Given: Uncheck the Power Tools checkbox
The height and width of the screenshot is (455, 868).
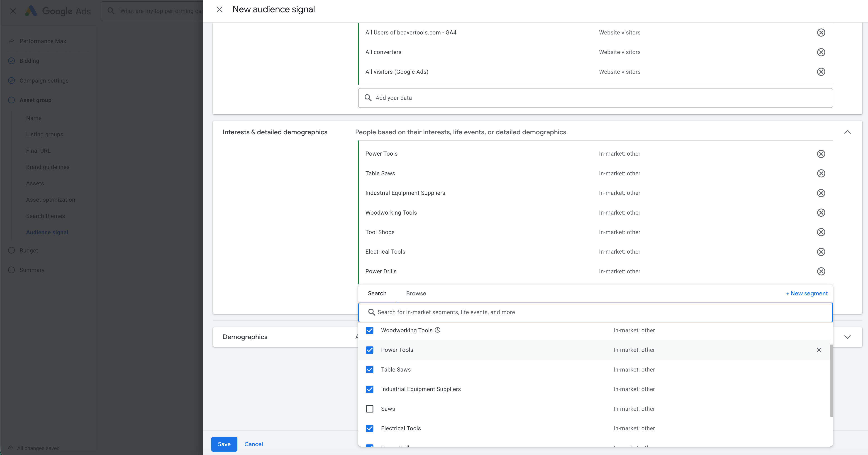Looking at the screenshot, I should (370, 350).
